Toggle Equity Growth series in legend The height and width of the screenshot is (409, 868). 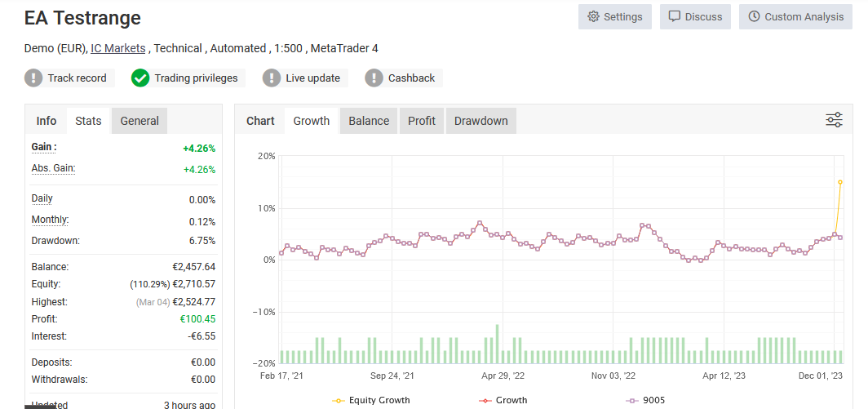[x=371, y=400]
